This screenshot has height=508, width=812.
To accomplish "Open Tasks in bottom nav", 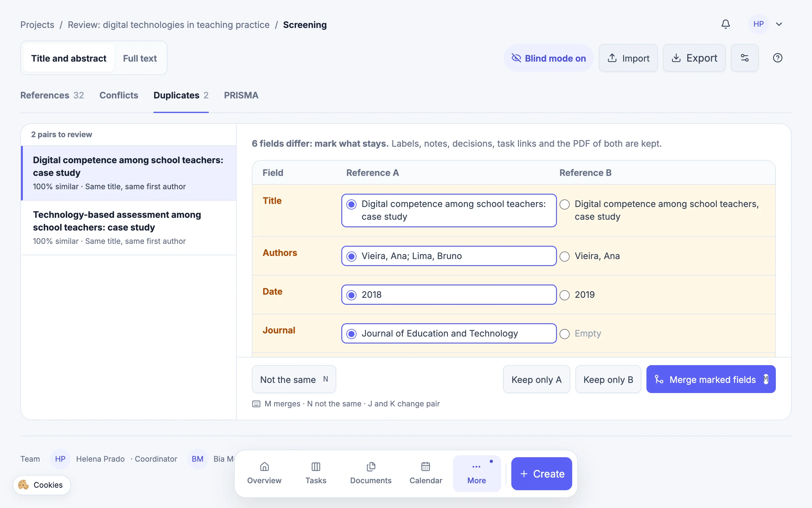I will click(x=316, y=473).
